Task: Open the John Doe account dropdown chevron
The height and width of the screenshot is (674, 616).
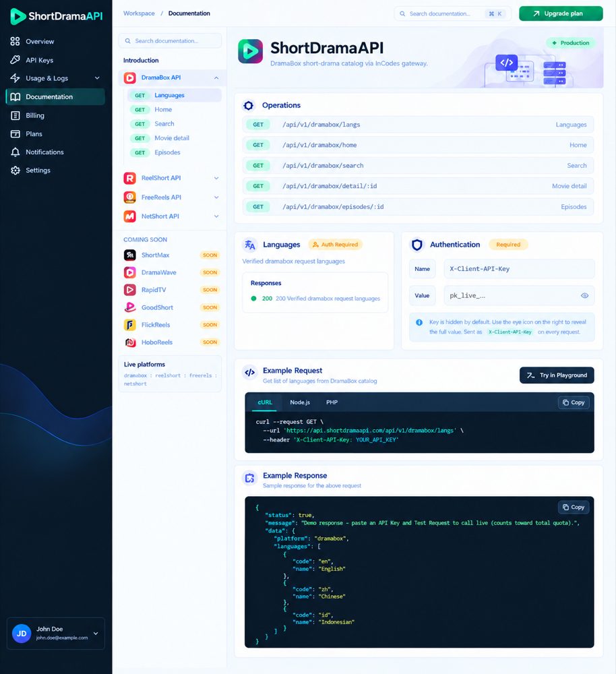Action: (x=96, y=634)
